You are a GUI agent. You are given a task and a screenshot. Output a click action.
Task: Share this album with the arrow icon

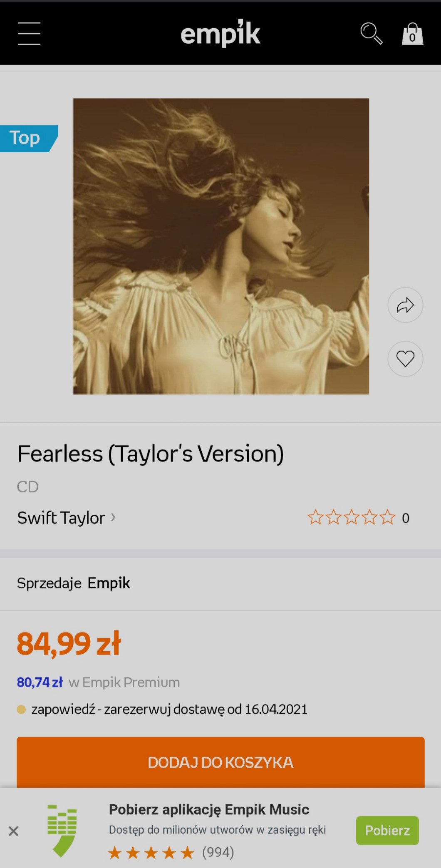click(405, 305)
